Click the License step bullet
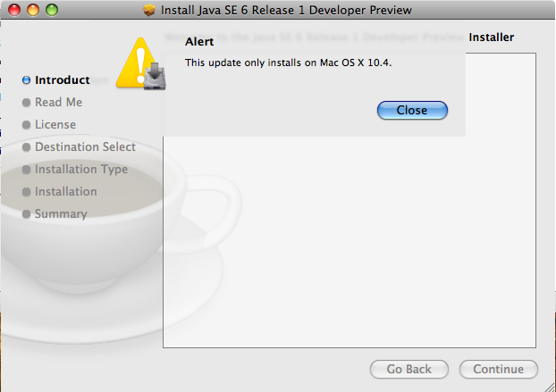The image size is (556, 392). [x=26, y=125]
